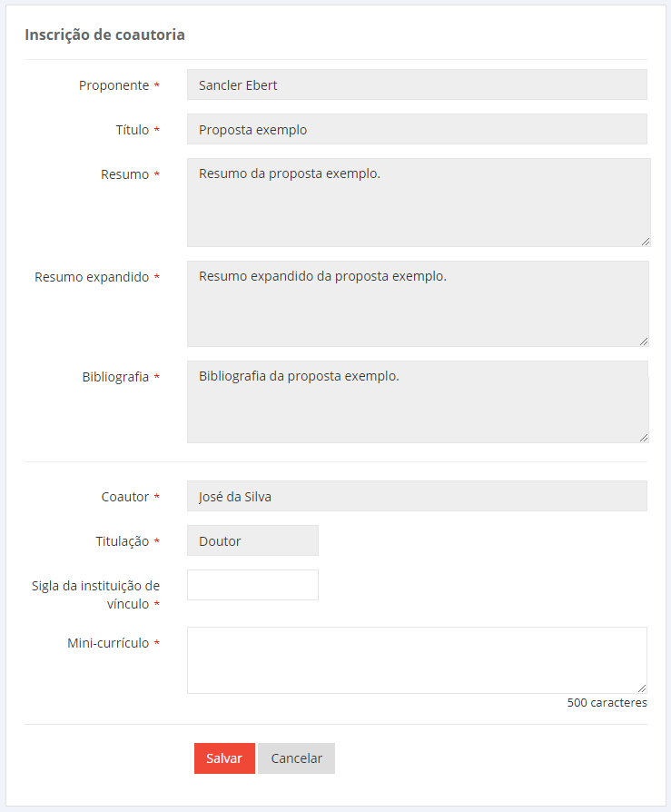Grab the Resumo text area resize handle

coord(646,242)
